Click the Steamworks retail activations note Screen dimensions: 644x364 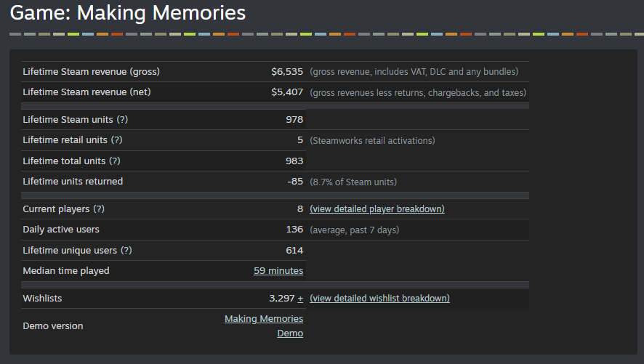pos(372,141)
